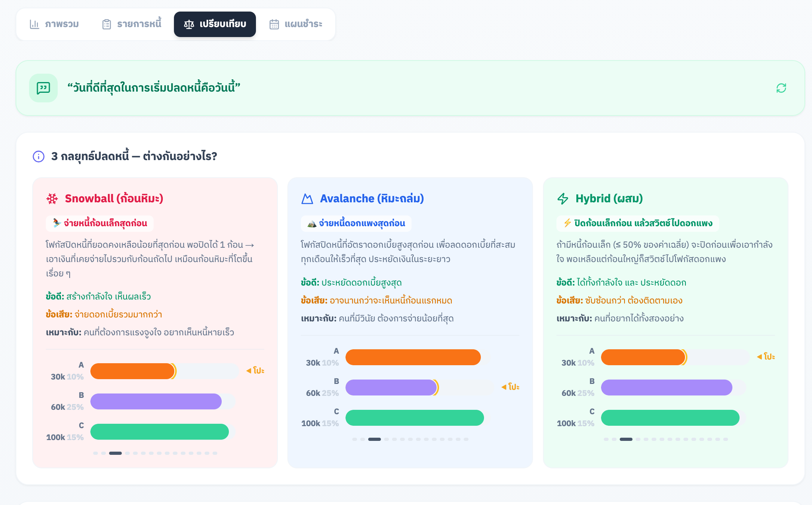Image resolution: width=812 pixels, height=505 pixels.
Task: Click Snowball orange debt A progress bar
Action: click(x=133, y=371)
